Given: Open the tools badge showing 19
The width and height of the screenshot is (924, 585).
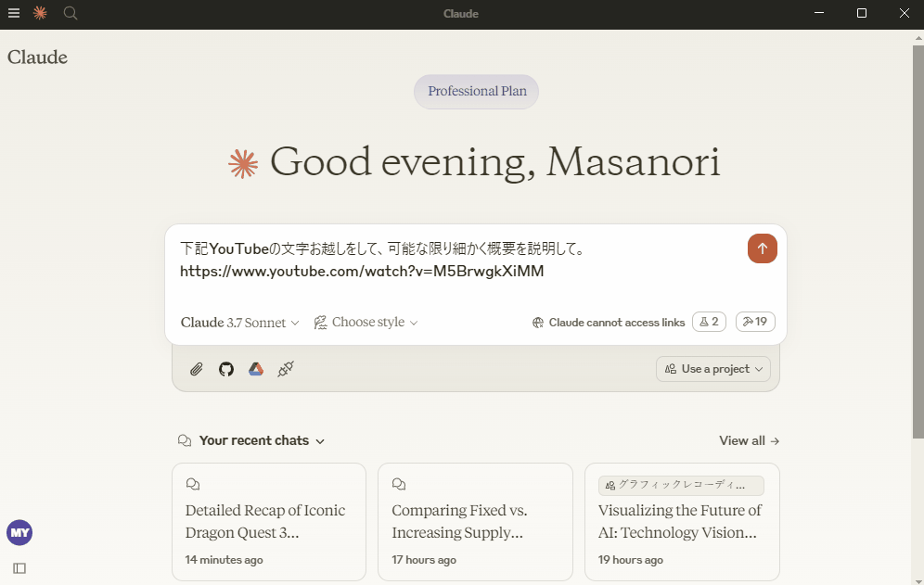Looking at the screenshot, I should [755, 322].
